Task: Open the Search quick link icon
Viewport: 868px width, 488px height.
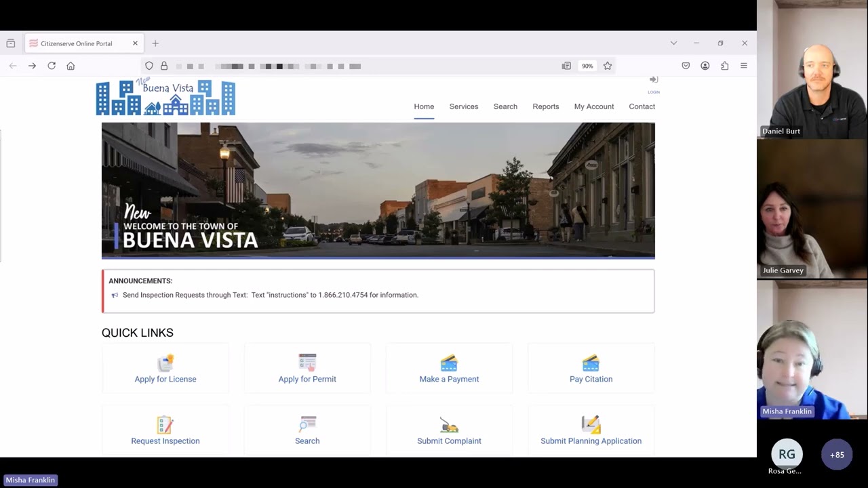Action: [307, 424]
